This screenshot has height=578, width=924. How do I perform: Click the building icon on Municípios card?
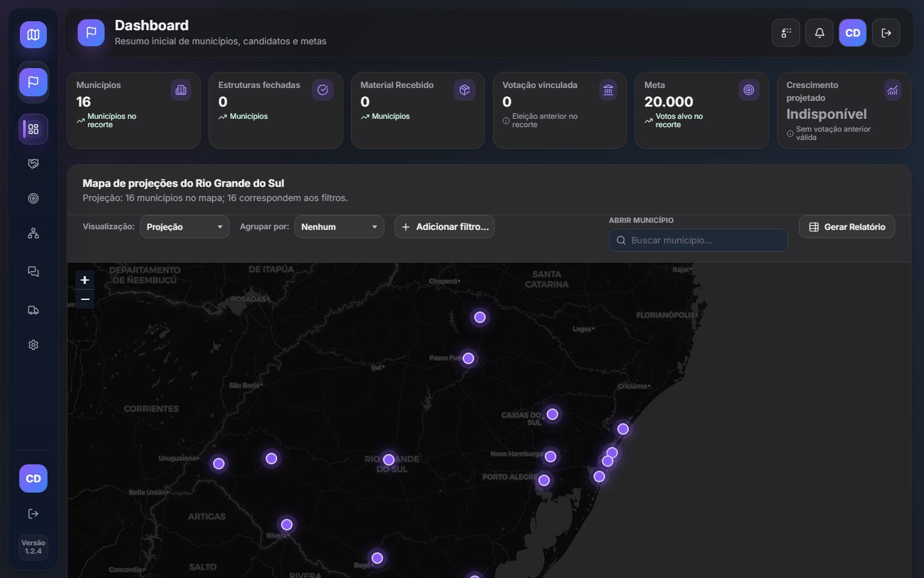181,90
